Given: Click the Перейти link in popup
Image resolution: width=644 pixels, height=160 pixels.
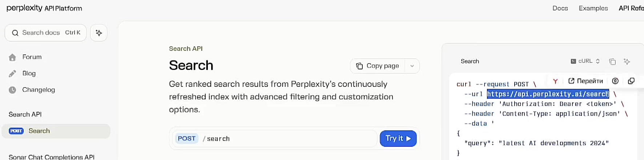Looking at the screenshot, I should pos(585,81).
